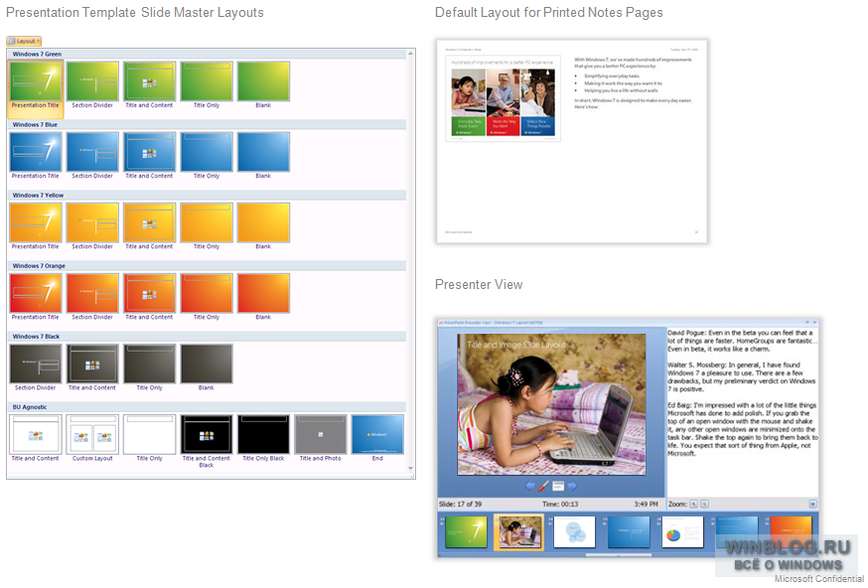Click the filmstrip horizontal scrollbar
The width and height of the screenshot is (868, 588).
(619, 554)
